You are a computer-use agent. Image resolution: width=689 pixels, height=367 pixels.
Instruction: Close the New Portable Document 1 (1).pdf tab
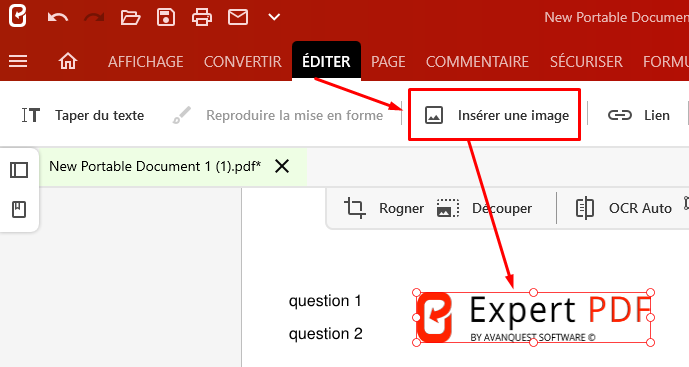pos(282,166)
